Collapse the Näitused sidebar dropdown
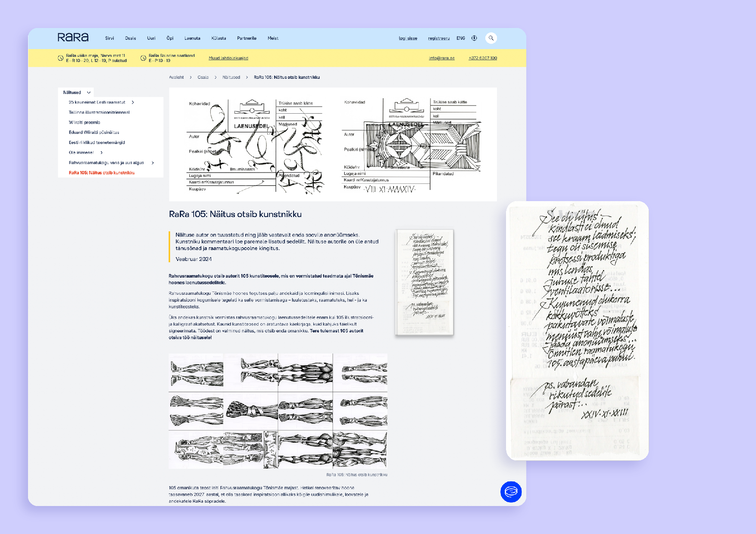Viewport: 756px width, 534px height. [x=89, y=92]
